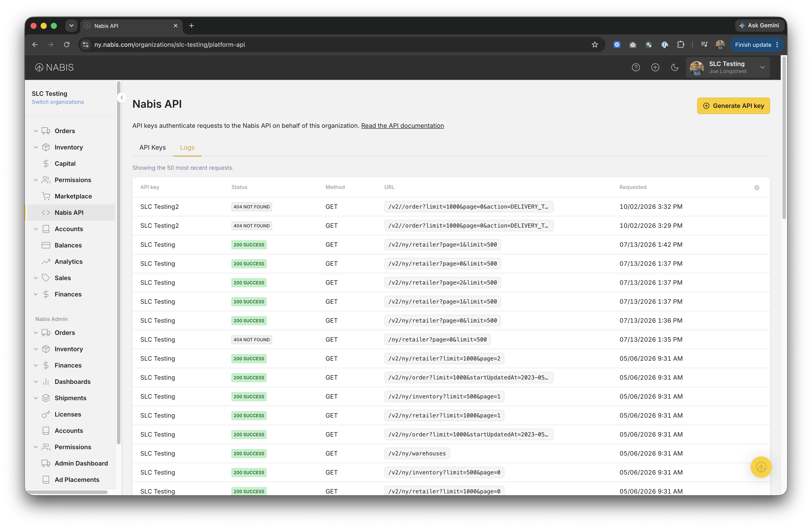Click the yellow scroll-to-top floating button
Image resolution: width=812 pixels, height=528 pixels.
[x=761, y=467]
